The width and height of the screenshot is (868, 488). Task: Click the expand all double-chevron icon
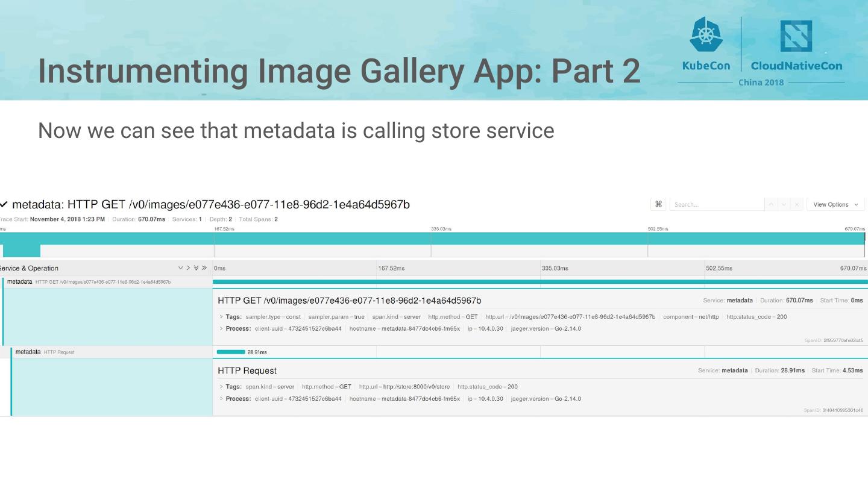pyautogui.click(x=196, y=268)
